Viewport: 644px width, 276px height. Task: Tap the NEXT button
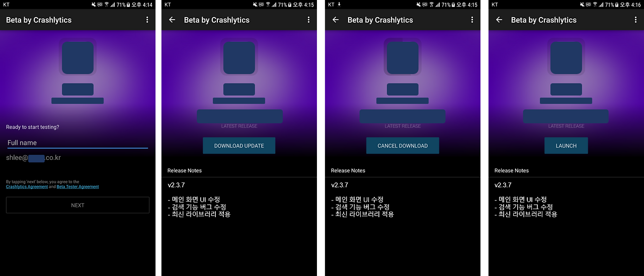click(77, 205)
